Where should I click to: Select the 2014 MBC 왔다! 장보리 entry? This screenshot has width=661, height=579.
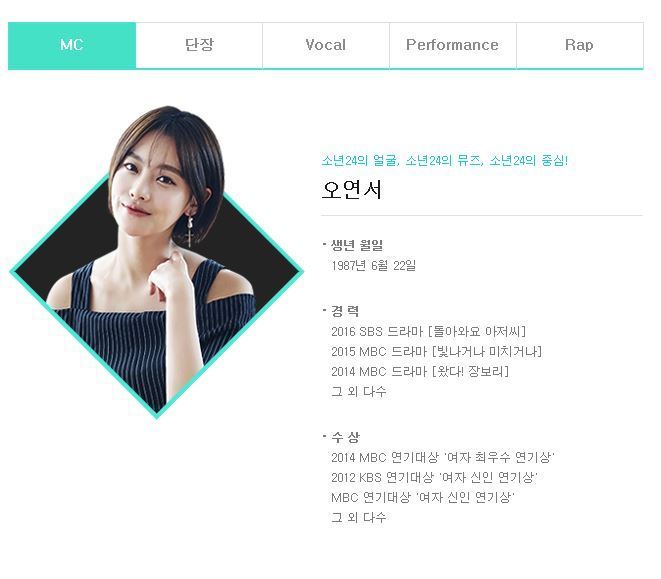coord(420,372)
